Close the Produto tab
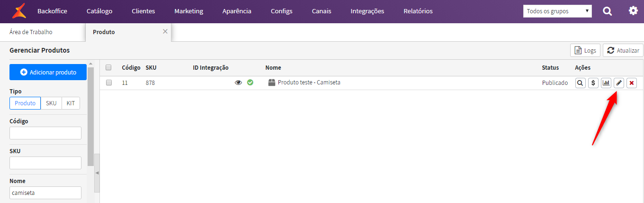The width and height of the screenshot is (644, 203). [x=165, y=31]
